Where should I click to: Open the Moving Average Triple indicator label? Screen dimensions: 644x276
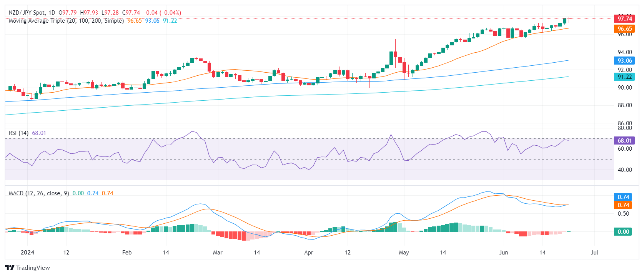[x=66, y=21]
